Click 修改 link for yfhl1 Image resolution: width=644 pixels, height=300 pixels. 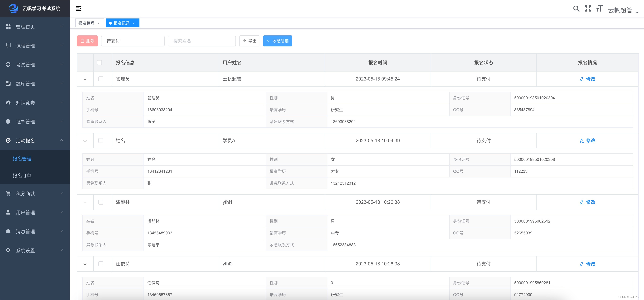click(588, 202)
